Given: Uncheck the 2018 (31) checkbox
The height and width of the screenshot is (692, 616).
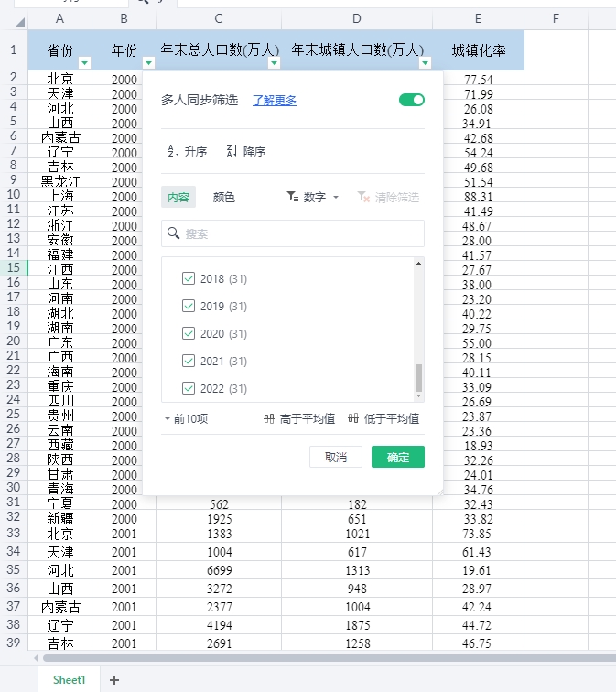Looking at the screenshot, I should (189, 278).
